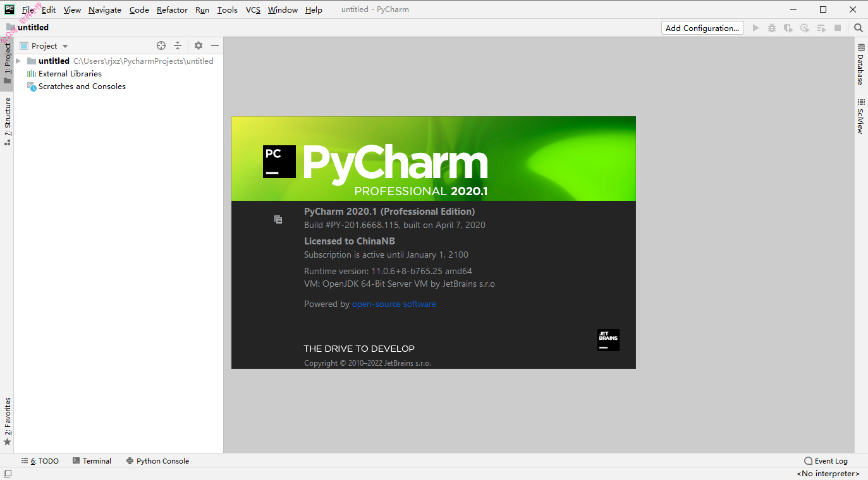This screenshot has height=480, width=868.
Task: Click the Collapse All icon in Project panel
Action: click(178, 45)
